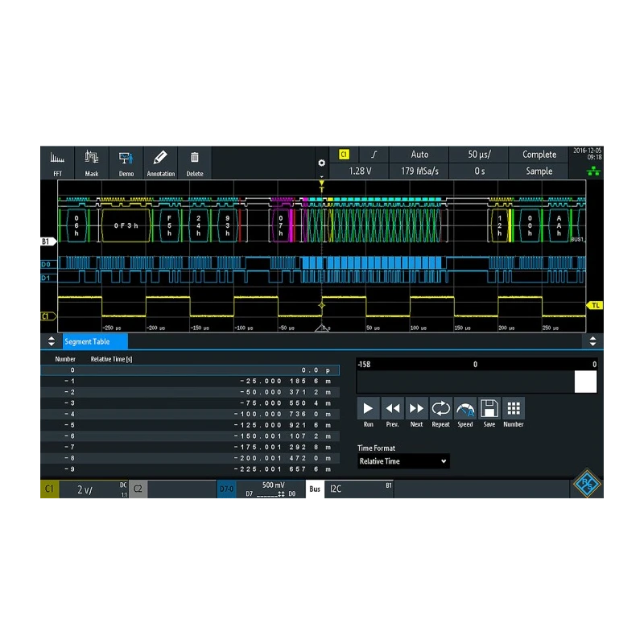The image size is (644, 644).
Task: Select segment row -3 in table
Action: (x=190, y=403)
